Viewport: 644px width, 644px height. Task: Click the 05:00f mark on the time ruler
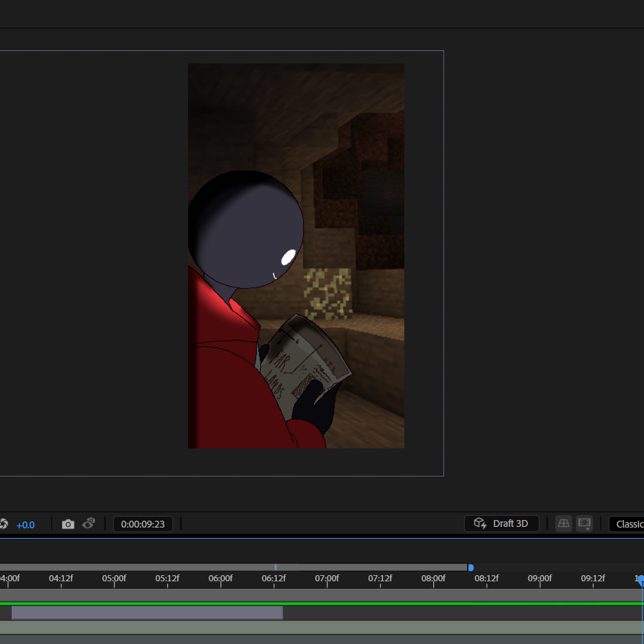click(x=114, y=579)
